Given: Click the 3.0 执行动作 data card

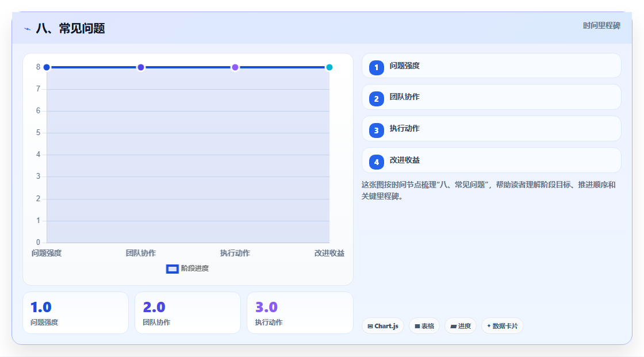Looking at the screenshot, I should 300,313.
